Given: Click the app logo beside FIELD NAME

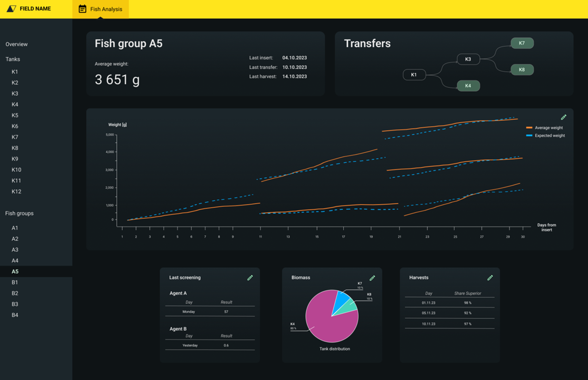Looking at the screenshot, I should [11, 9].
